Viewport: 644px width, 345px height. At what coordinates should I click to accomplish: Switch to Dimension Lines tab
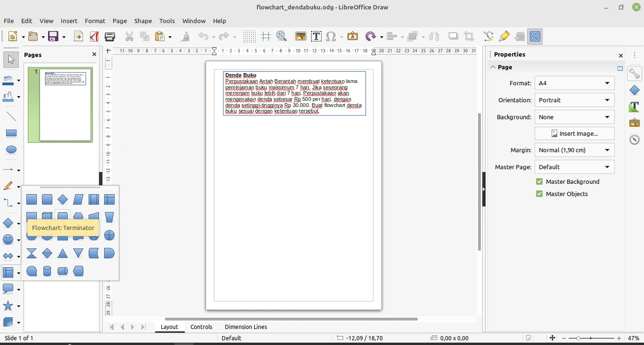(x=246, y=327)
